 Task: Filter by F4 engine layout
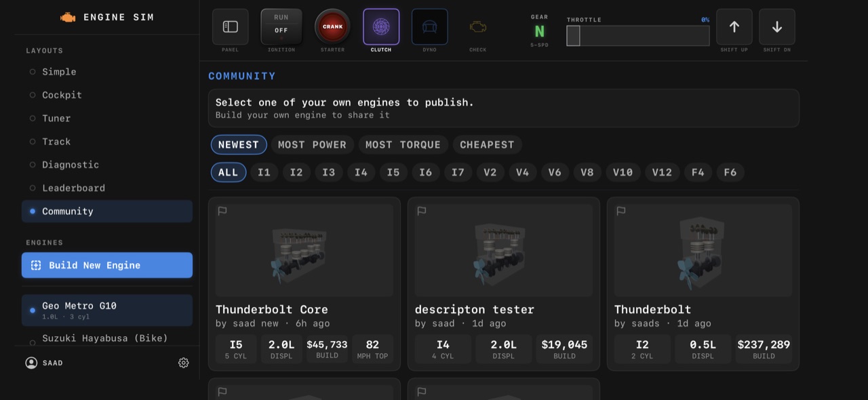point(698,172)
